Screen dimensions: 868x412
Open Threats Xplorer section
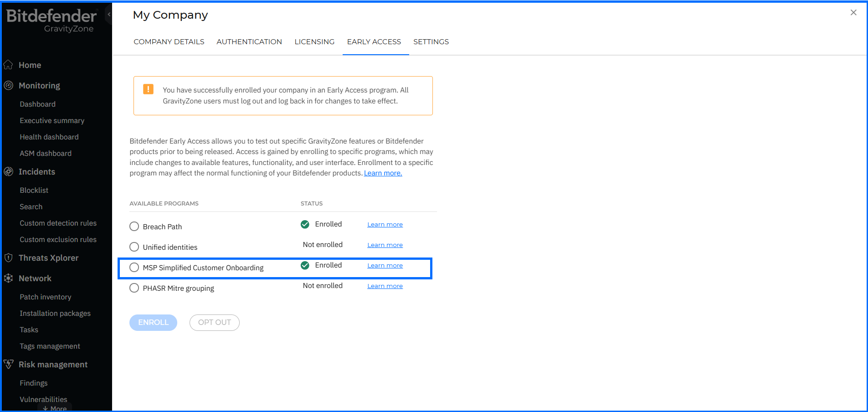click(49, 258)
